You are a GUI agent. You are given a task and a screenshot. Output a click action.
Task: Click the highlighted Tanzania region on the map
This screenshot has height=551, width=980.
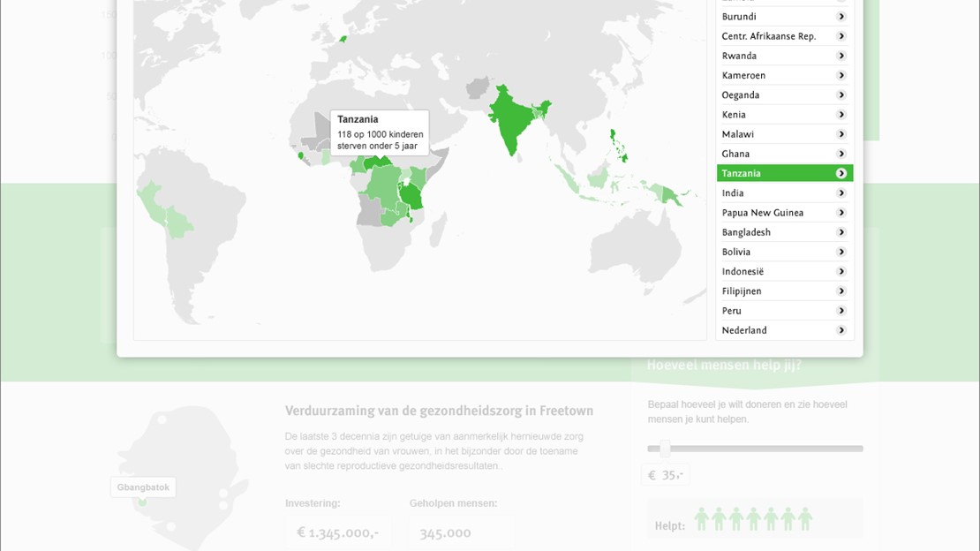click(411, 196)
